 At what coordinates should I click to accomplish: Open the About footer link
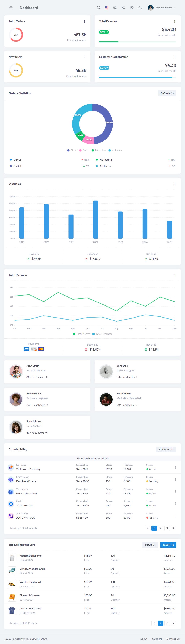pyautogui.click(x=144, y=639)
